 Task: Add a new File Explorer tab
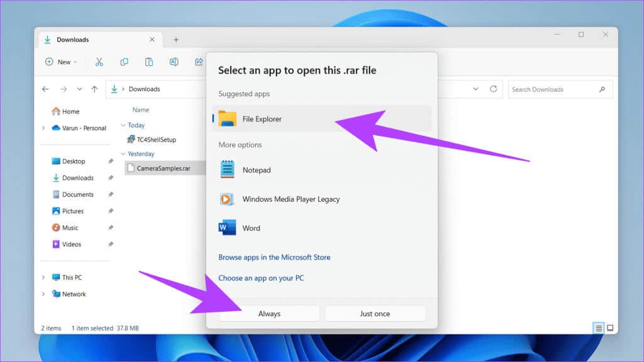(176, 40)
